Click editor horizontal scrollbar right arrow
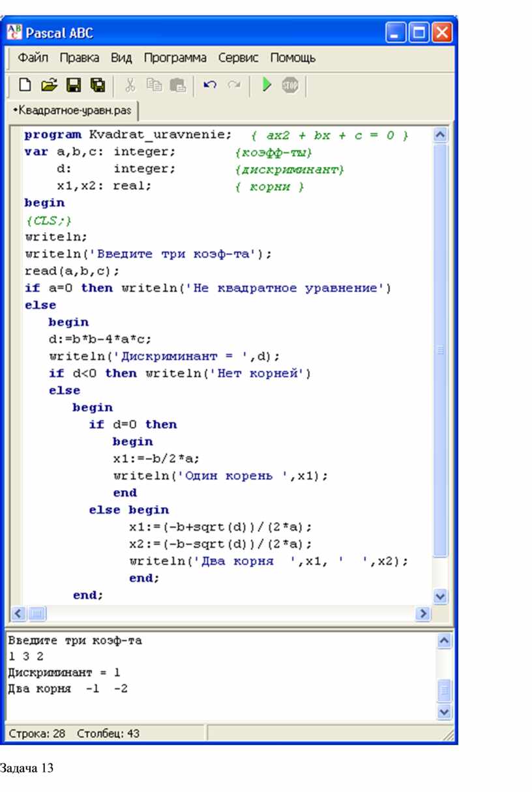532x792 pixels. tap(424, 613)
